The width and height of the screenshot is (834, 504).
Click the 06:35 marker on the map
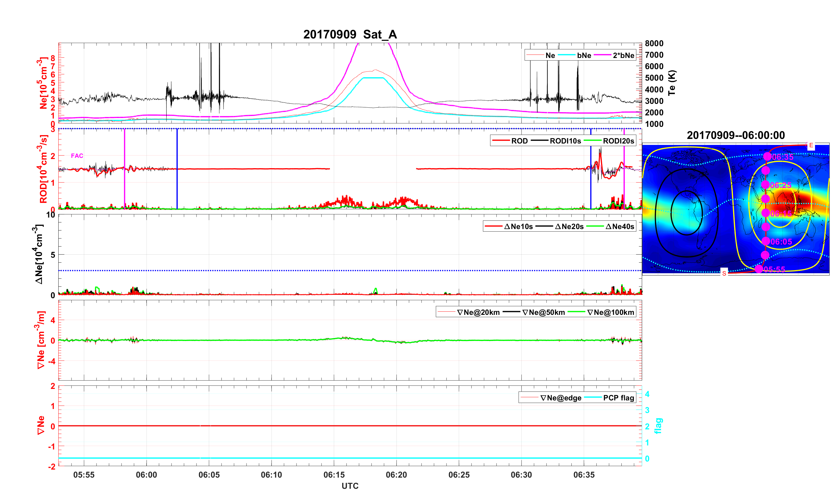click(x=767, y=157)
